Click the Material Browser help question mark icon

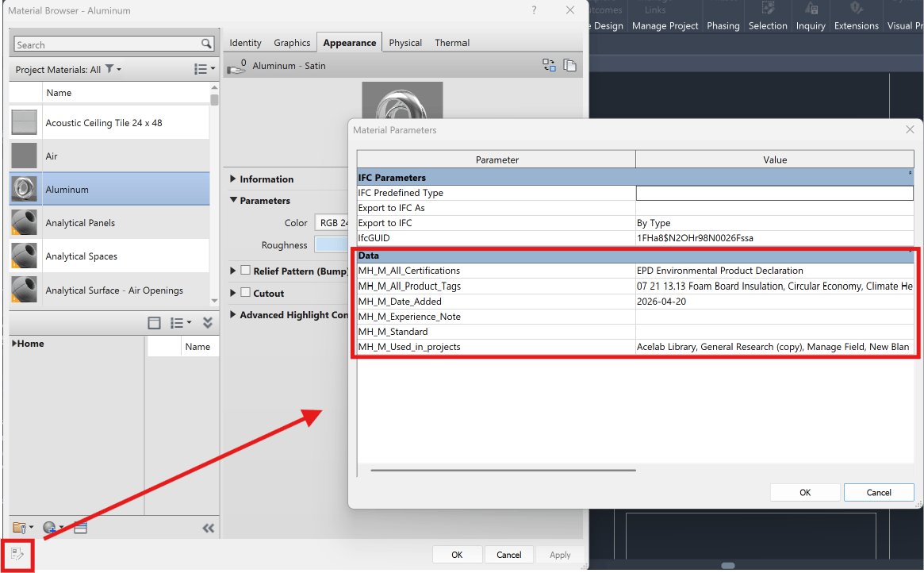[534, 10]
